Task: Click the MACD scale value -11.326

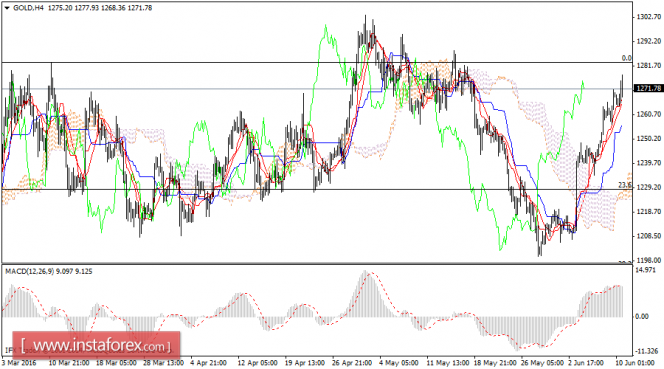Action: [x=647, y=351]
